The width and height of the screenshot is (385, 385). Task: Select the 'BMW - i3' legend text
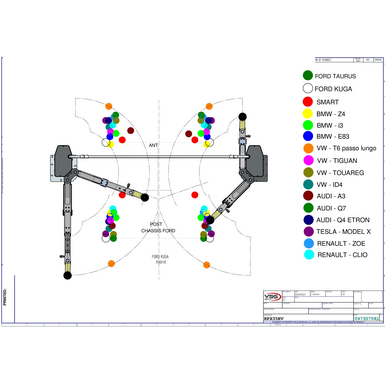point(330,126)
